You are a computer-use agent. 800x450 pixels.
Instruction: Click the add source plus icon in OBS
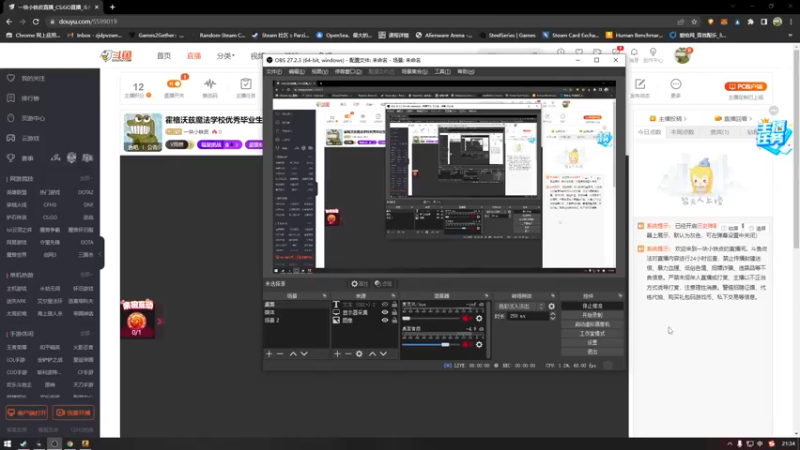[x=337, y=354]
